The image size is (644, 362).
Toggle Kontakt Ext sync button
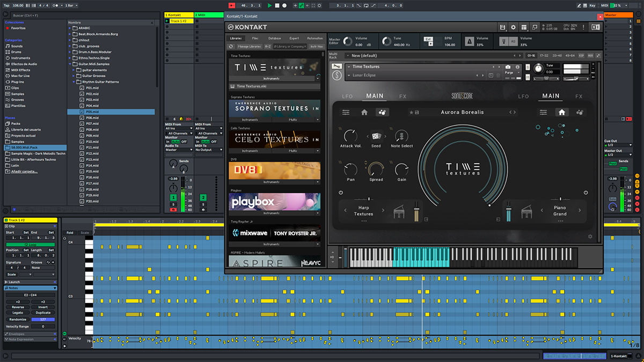(428, 39)
